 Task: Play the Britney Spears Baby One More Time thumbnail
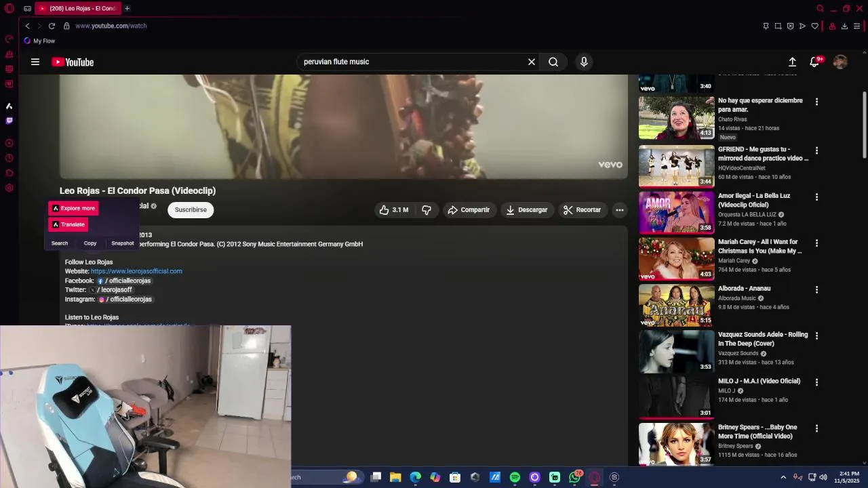676,444
